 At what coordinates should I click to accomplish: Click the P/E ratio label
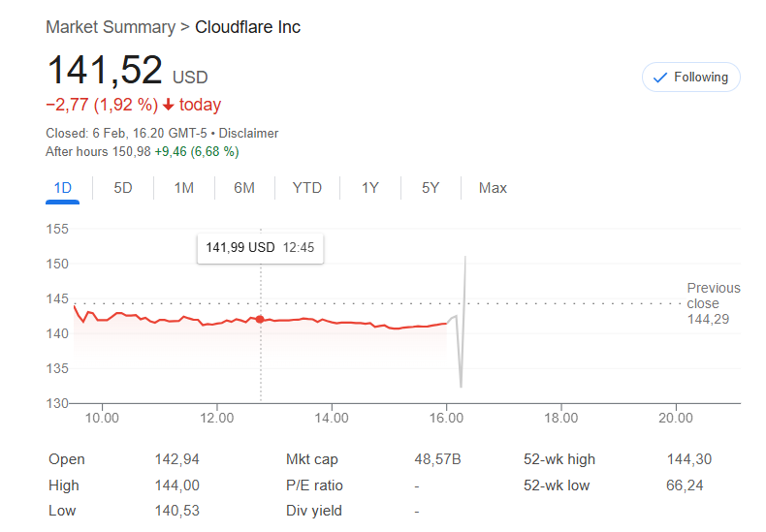[314, 485]
